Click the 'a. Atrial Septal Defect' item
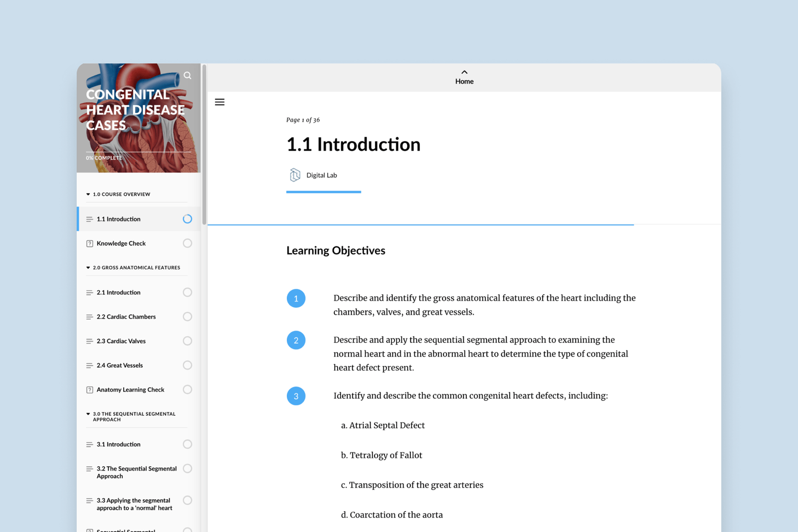Viewport: 798px width, 532px height. (x=383, y=425)
